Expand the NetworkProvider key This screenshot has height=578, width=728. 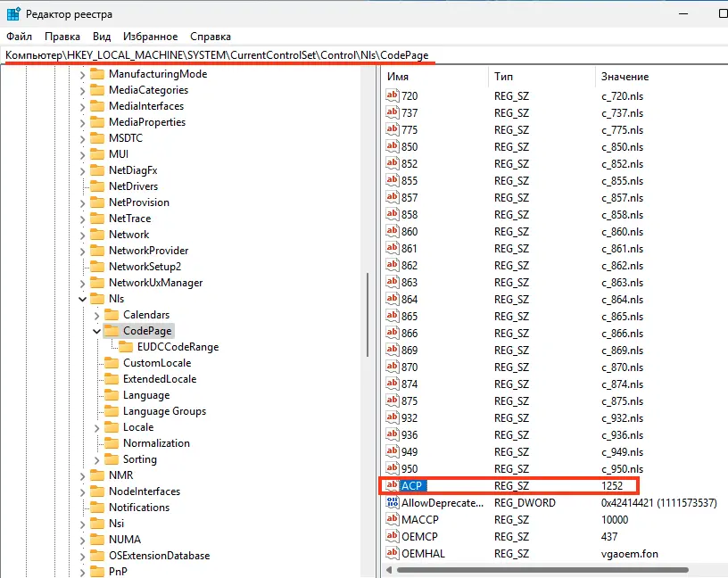point(82,252)
